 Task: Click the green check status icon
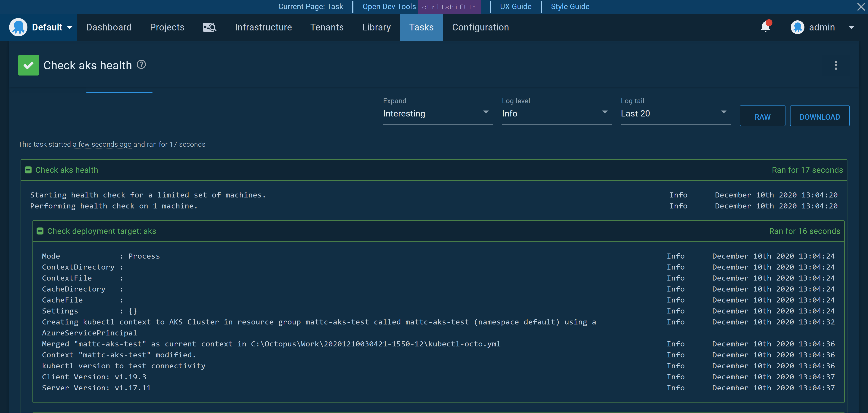[x=28, y=65]
